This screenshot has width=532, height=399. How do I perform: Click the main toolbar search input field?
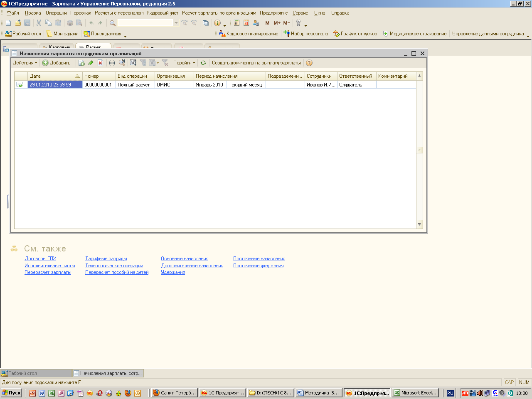145,23
